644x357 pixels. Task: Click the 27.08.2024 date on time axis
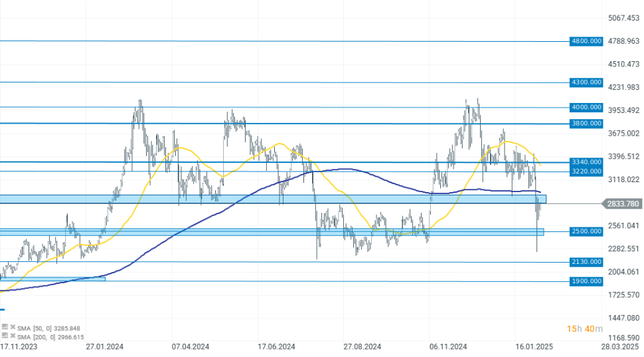362,347
